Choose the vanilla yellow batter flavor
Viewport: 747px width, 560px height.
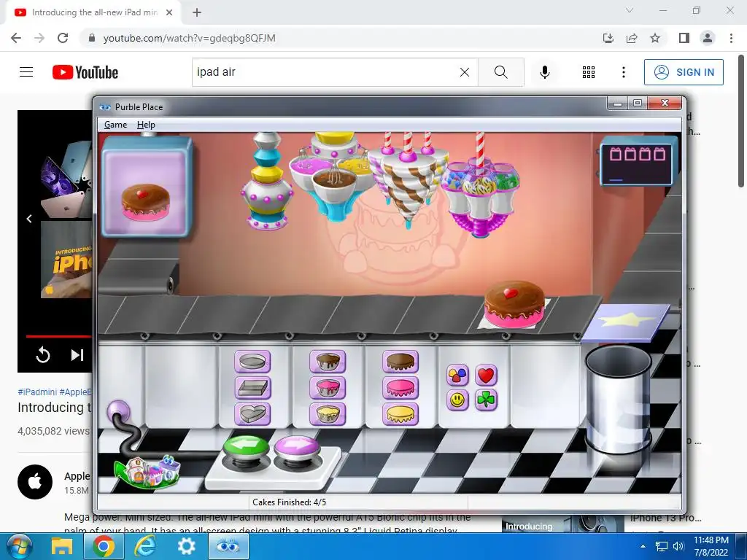(328, 414)
